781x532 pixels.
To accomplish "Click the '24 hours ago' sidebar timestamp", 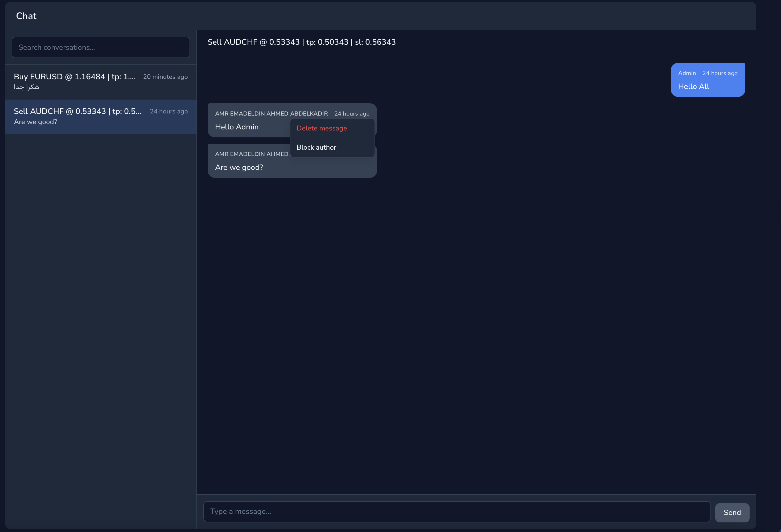I will (x=169, y=111).
